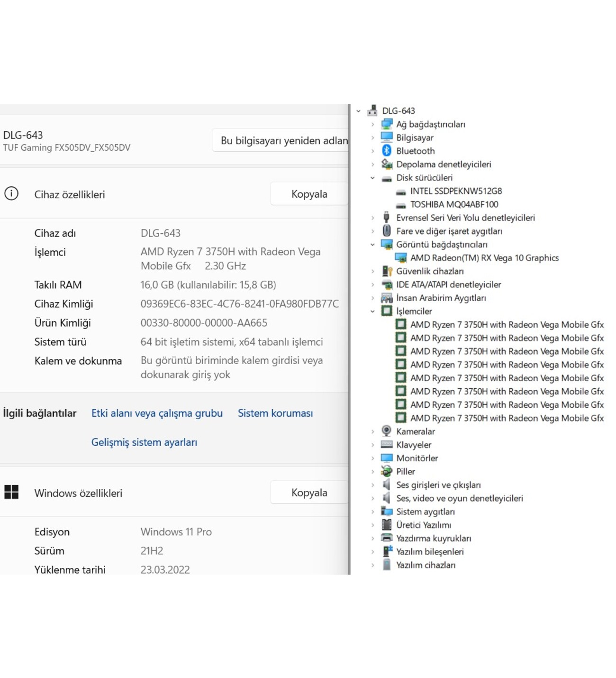Image resolution: width=616 pixels, height=678 pixels.
Task: Click Kopyala next to Windows özellikleri
Action: pyautogui.click(x=309, y=493)
